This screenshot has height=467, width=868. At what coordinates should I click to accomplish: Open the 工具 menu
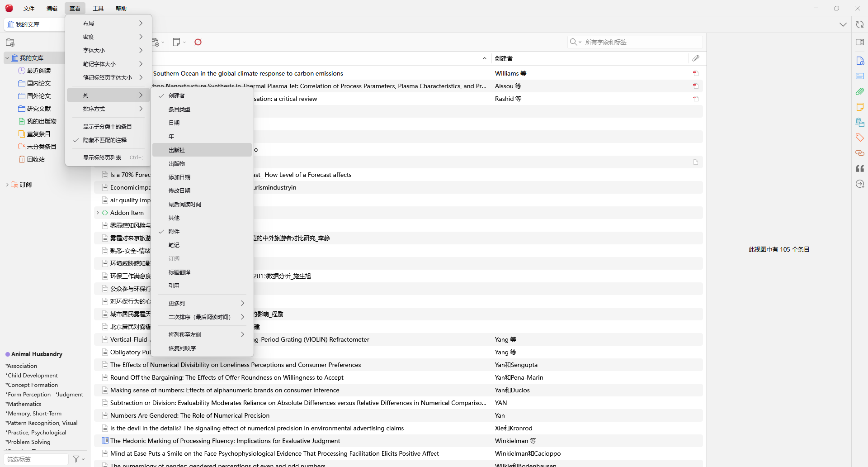(x=98, y=8)
